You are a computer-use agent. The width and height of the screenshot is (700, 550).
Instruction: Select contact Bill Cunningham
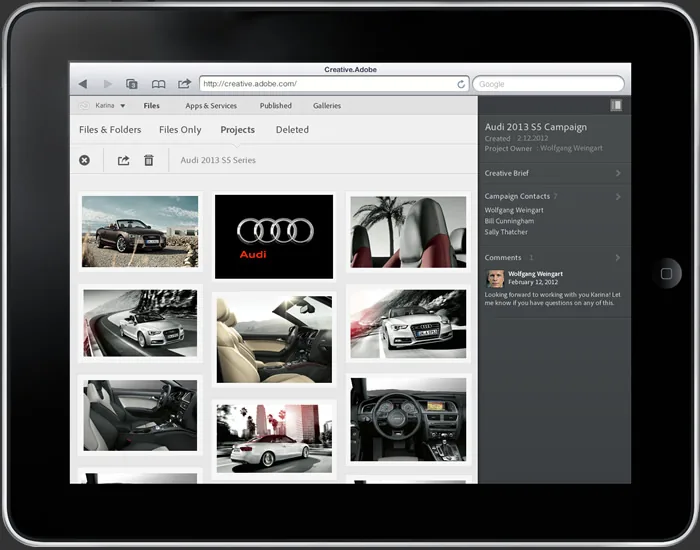509,221
